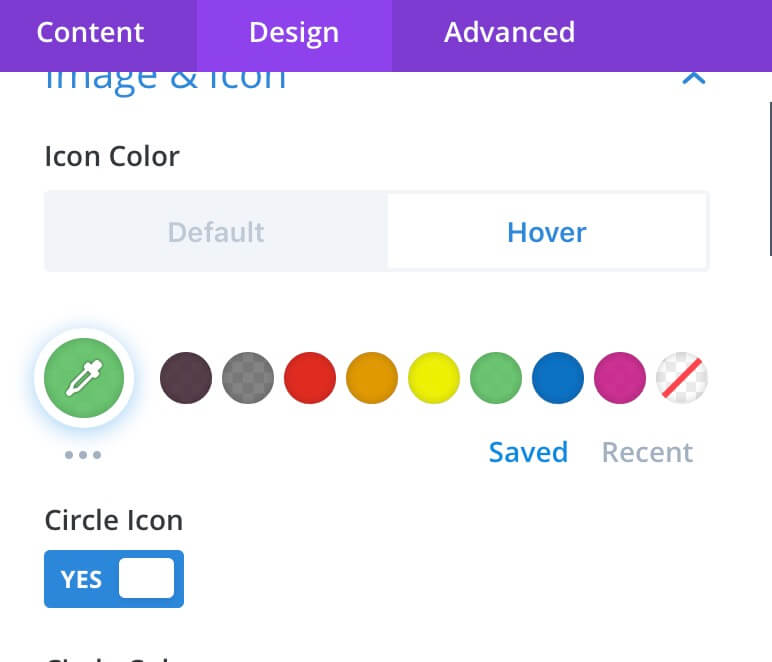Open the Advanced tab

510,32
